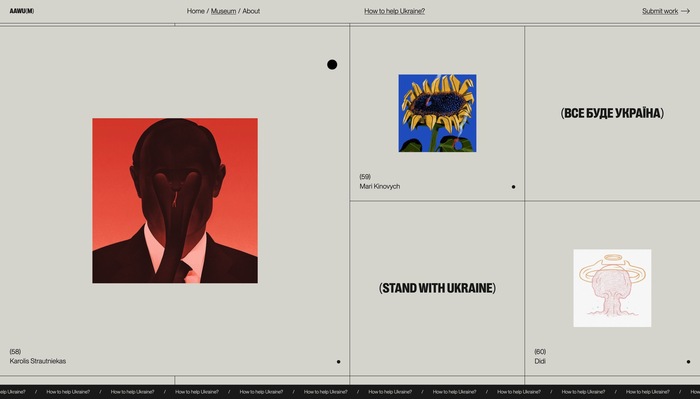Select artist name Karolis Strautniekas
The width and height of the screenshot is (700, 399).
[38, 361]
